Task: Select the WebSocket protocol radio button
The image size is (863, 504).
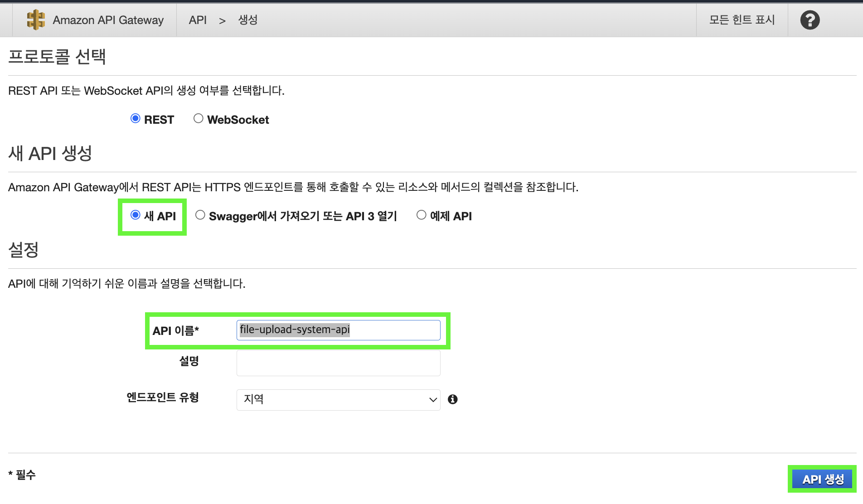Action: (x=198, y=118)
